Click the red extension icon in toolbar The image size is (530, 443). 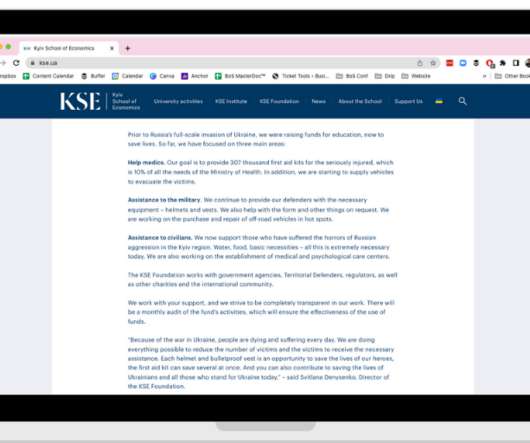(449, 63)
